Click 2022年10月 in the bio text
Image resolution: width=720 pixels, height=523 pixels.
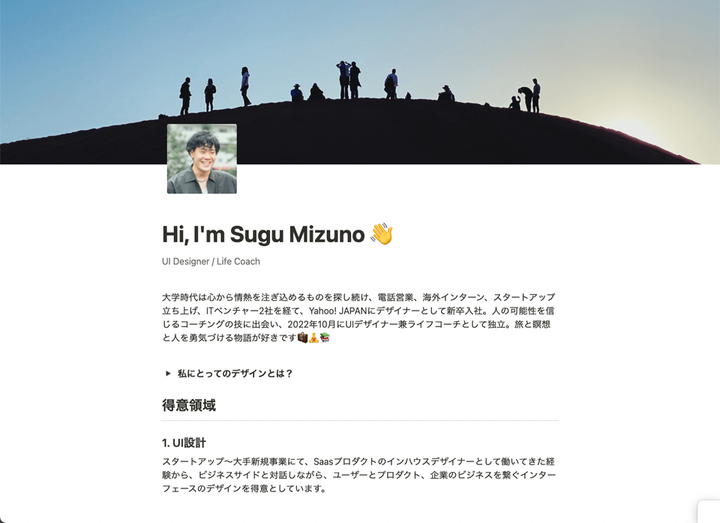point(312,324)
